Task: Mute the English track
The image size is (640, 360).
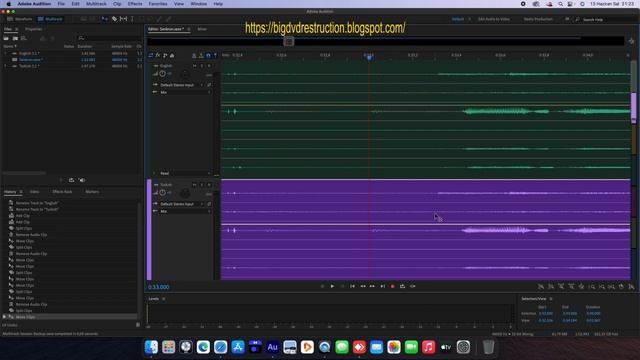Action: (195, 65)
